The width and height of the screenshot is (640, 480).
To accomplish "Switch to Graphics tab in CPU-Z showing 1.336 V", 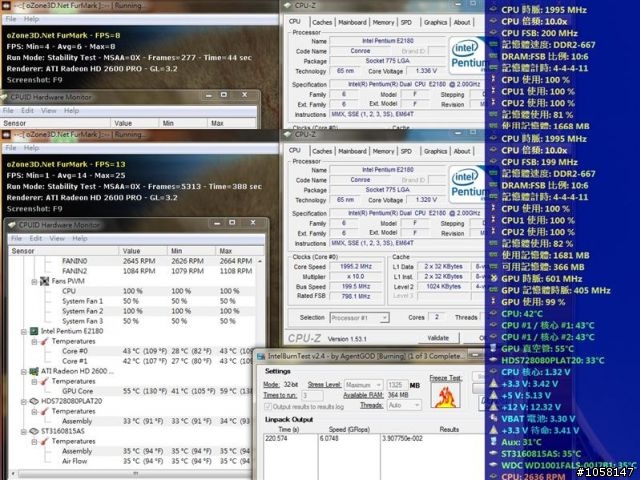I will click(x=435, y=22).
